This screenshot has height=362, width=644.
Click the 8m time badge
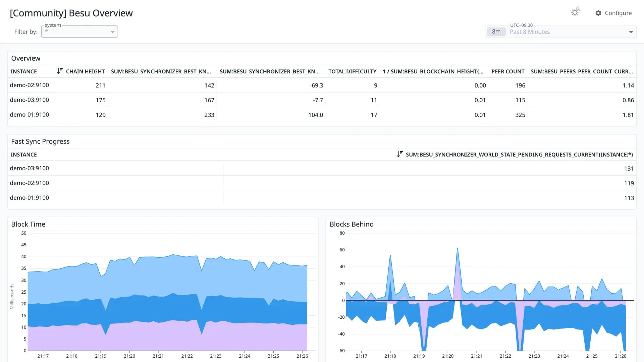point(496,32)
